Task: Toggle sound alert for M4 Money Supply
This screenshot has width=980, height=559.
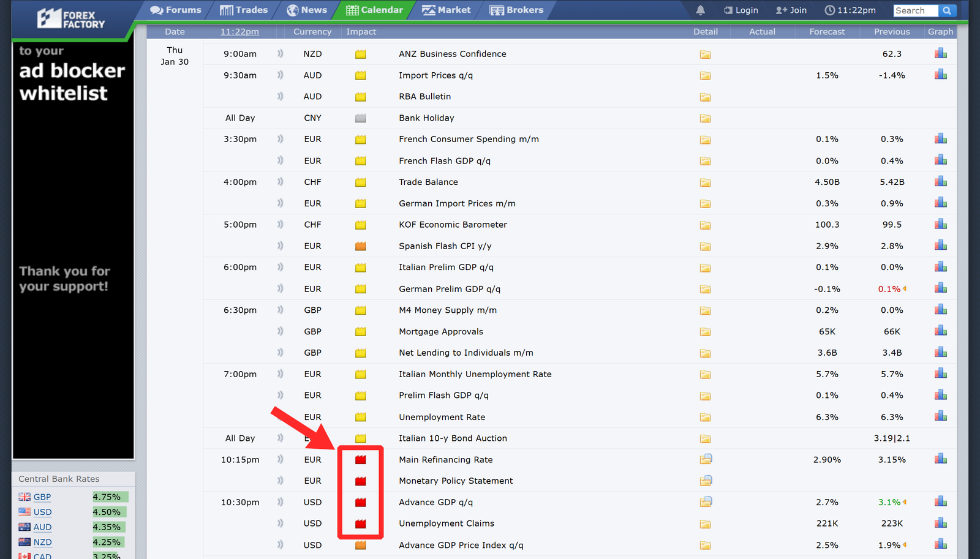Action: [x=280, y=310]
